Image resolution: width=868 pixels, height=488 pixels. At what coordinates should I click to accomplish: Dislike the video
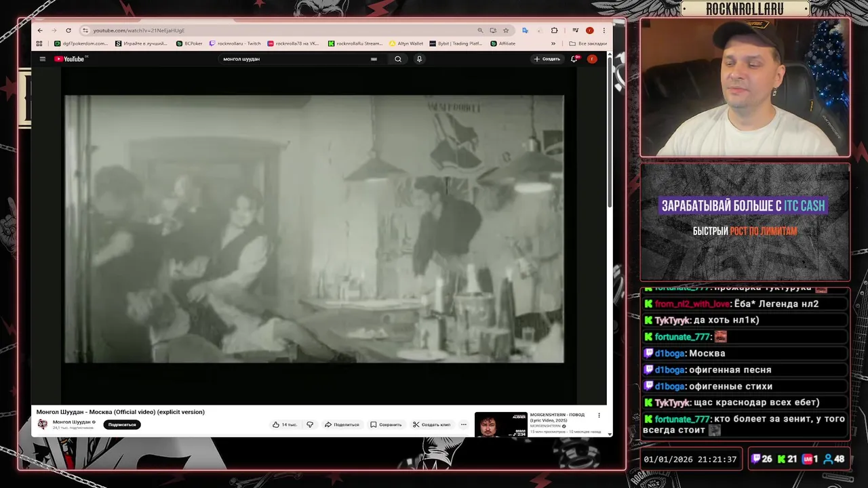(x=310, y=424)
